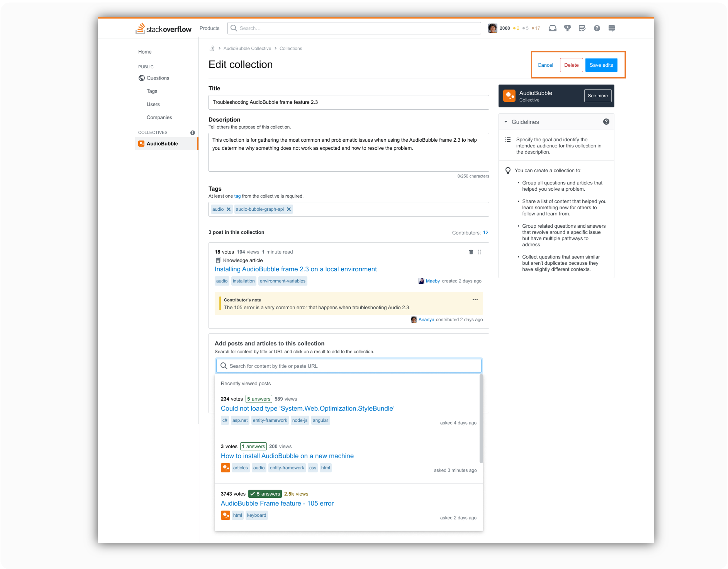Click the Cancel button
Image resolution: width=728 pixels, height=569 pixels.
pyautogui.click(x=545, y=65)
